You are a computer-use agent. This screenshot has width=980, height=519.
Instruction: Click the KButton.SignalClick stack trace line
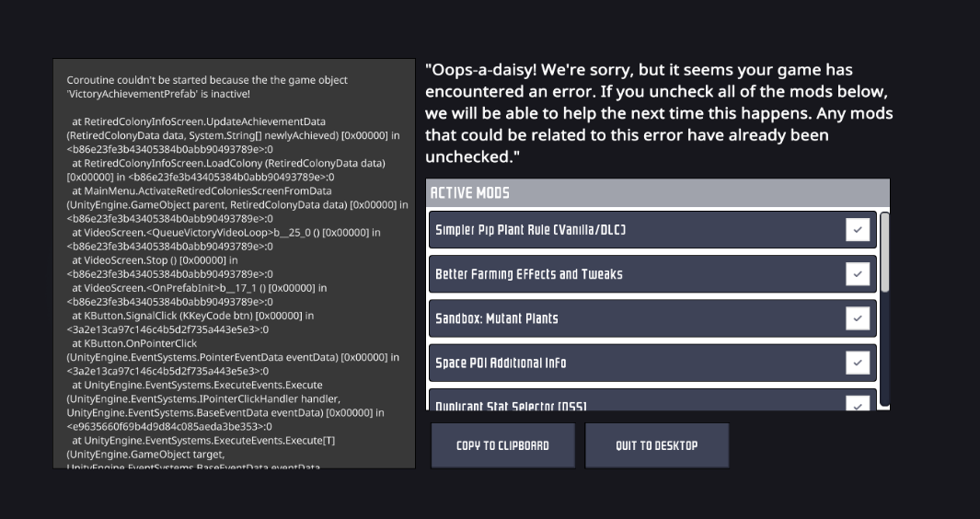click(192, 316)
